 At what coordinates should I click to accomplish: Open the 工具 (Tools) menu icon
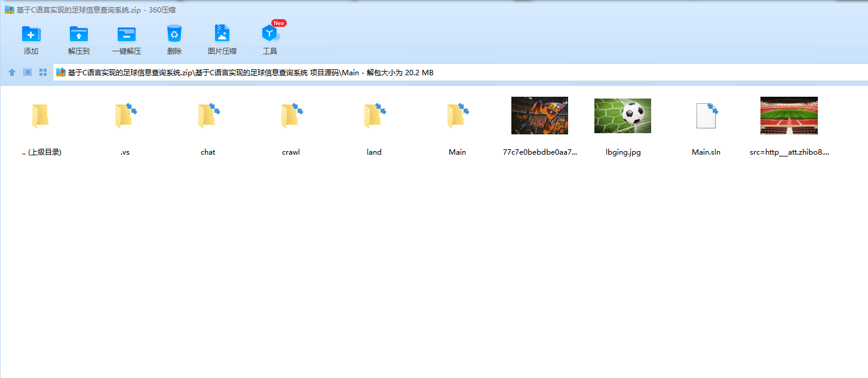point(270,33)
